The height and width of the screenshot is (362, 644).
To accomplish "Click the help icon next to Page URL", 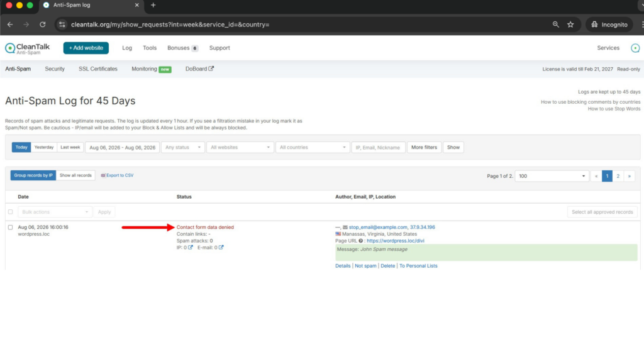I will pyautogui.click(x=360, y=241).
